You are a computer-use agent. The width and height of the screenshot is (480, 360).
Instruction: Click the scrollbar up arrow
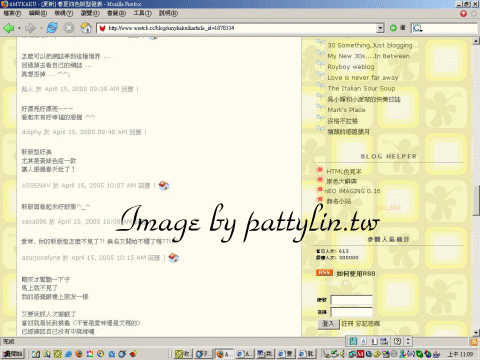click(476, 41)
